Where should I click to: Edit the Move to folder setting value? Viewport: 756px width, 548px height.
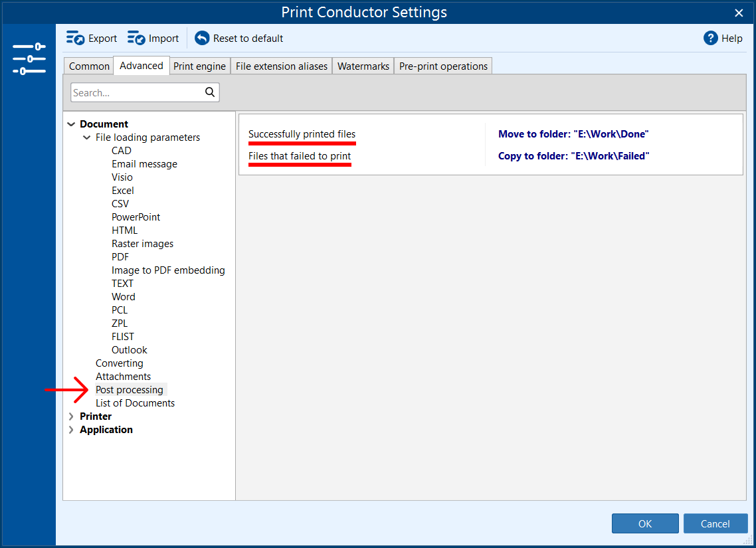click(573, 134)
